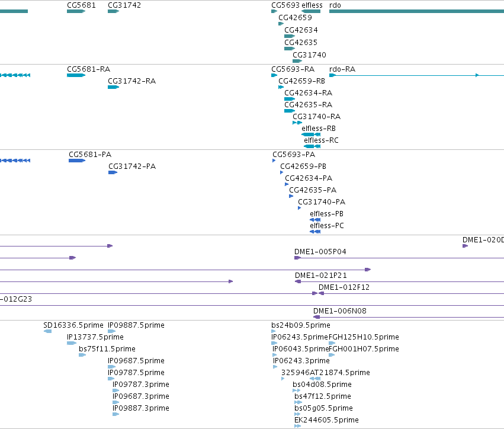Screen dimensions: 504x429
Task: Select the CG31742-RA transcript label
Action: point(132,81)
